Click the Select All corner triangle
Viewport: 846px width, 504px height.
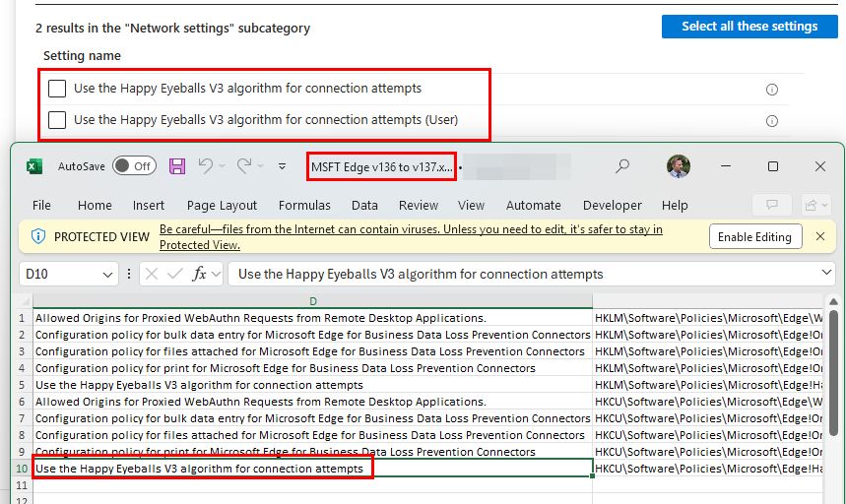click(25, 301)
